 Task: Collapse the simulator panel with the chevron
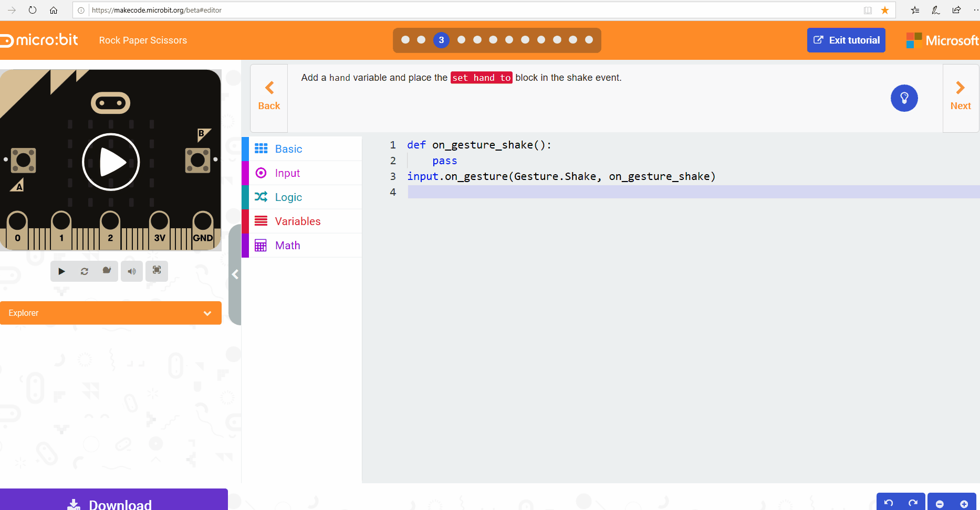tap(235, 274)
